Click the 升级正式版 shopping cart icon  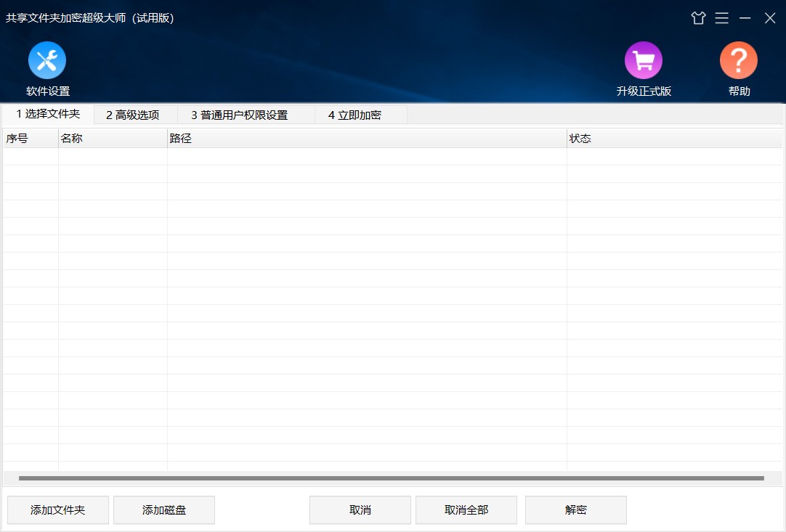coord(644,60)
